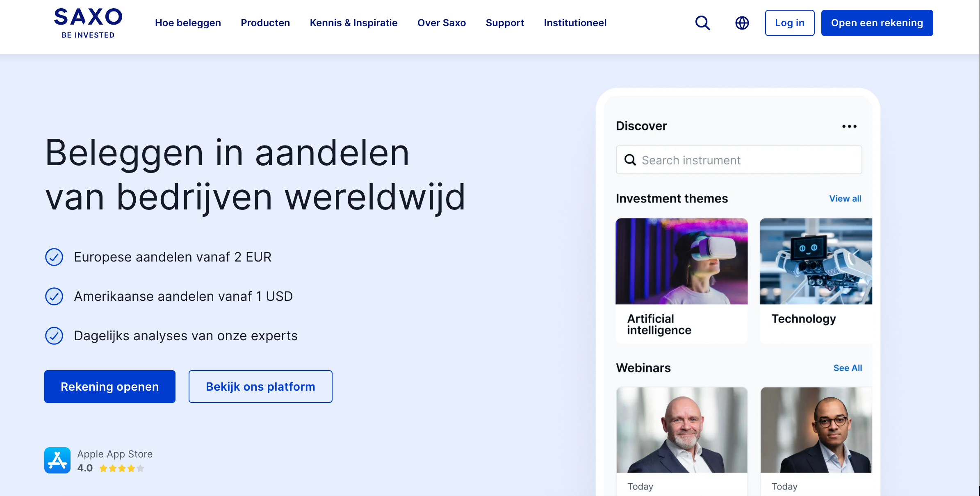
Task: Click the Apple App Store icon
Action: click(57, 460)
